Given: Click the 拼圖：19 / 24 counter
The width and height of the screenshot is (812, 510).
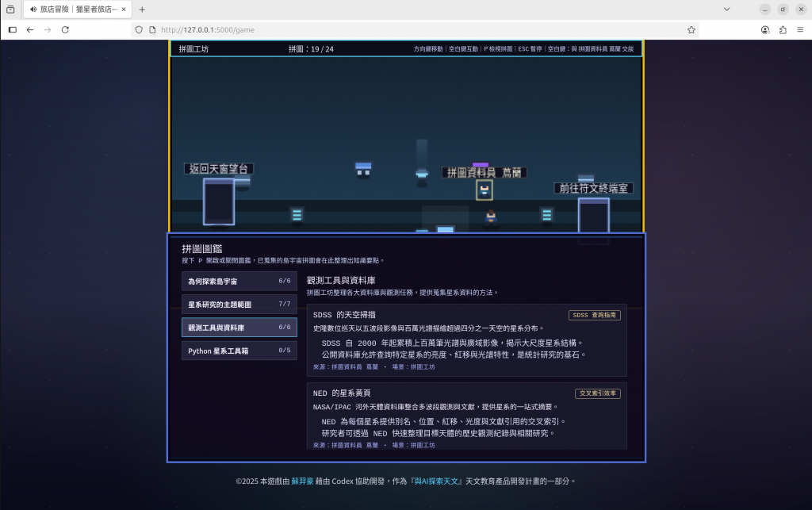Looking at the screenshot, I should pos(311,49).
